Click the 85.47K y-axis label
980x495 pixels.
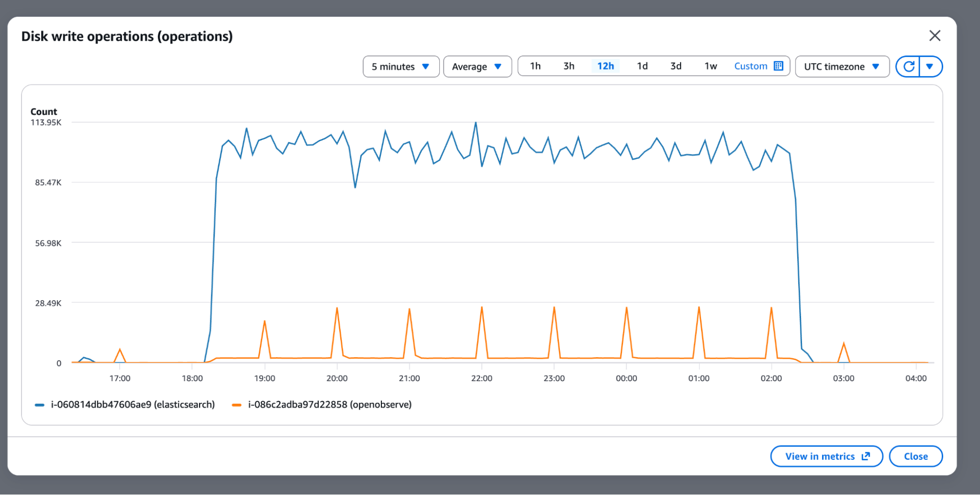[48, 182]
